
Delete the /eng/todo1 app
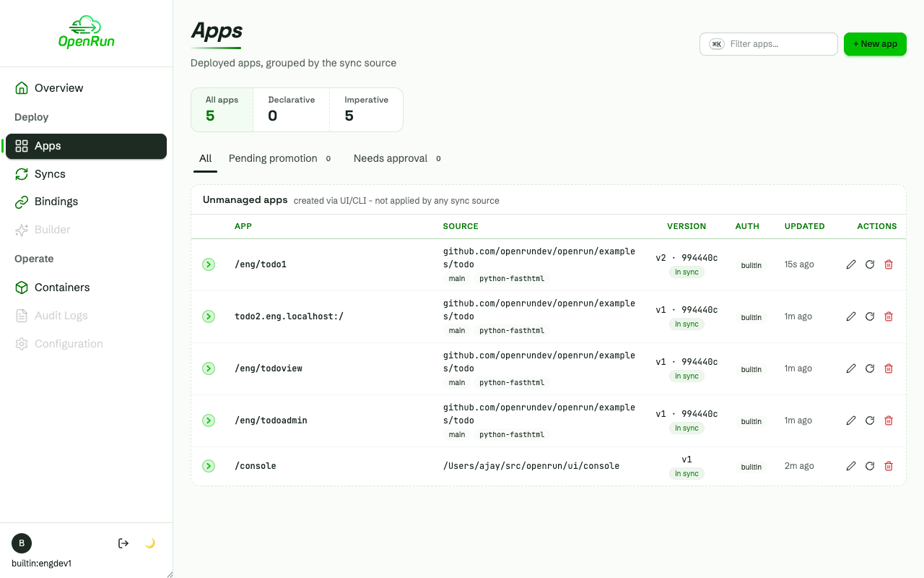click(889, 264)
